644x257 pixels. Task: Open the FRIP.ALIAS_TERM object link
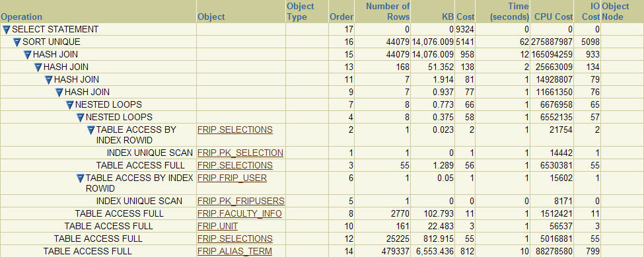234,251
